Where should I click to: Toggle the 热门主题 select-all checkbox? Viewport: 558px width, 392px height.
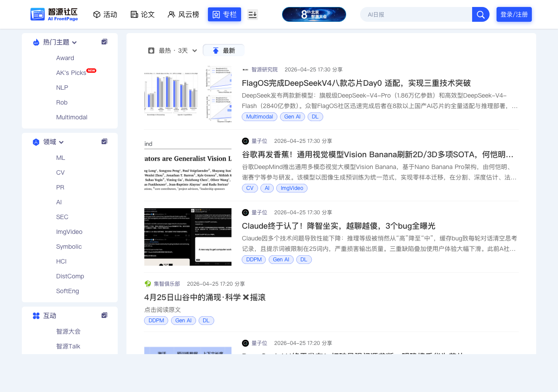(x=104, y=42)
